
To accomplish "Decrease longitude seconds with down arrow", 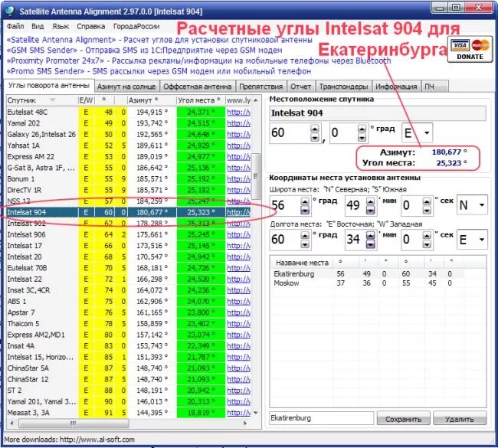I will tap(427, 244).
